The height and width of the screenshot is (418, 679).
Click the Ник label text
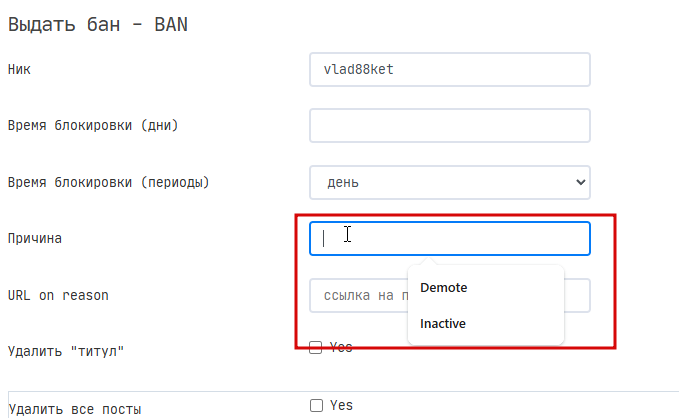19,69
